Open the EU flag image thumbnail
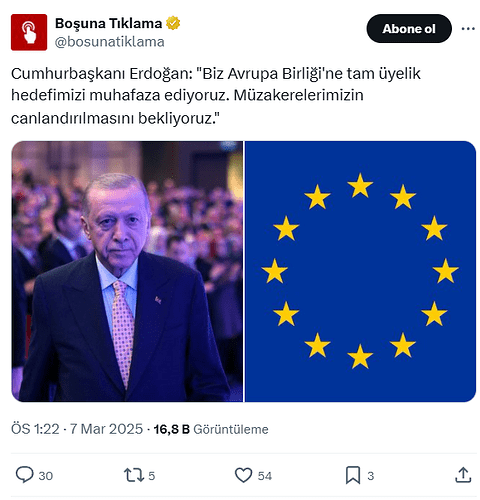 [360, 271]
